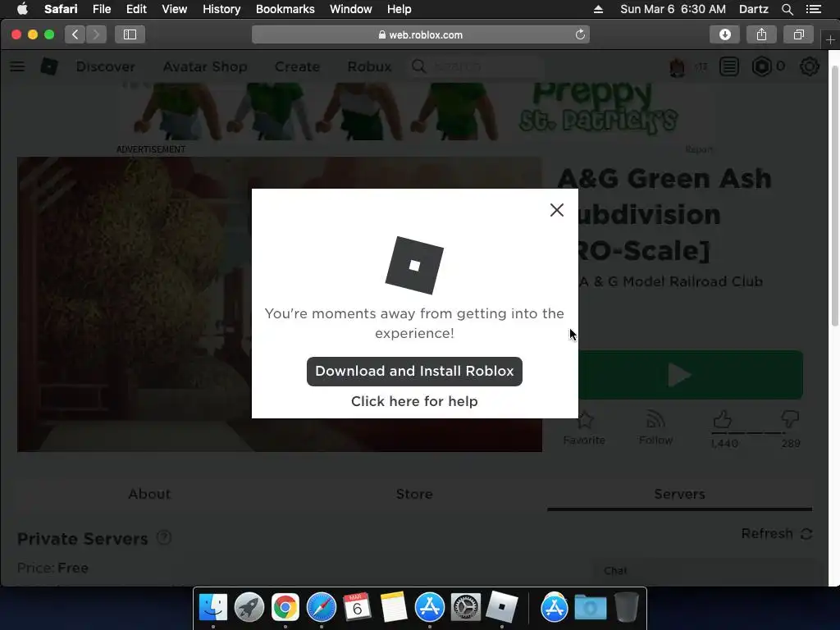Refresh the servers list
840x630 pixels.
(x=777, y=533)
